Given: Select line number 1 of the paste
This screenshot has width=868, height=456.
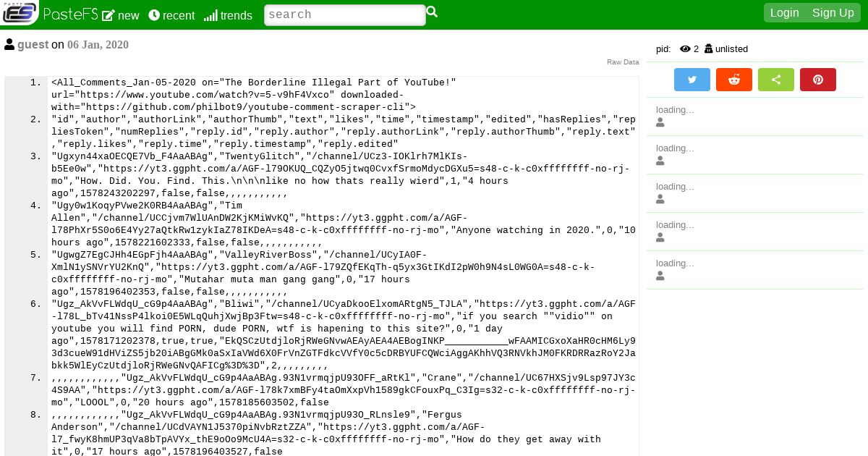Looking at the screenshot, I should (x=35, y=83).
